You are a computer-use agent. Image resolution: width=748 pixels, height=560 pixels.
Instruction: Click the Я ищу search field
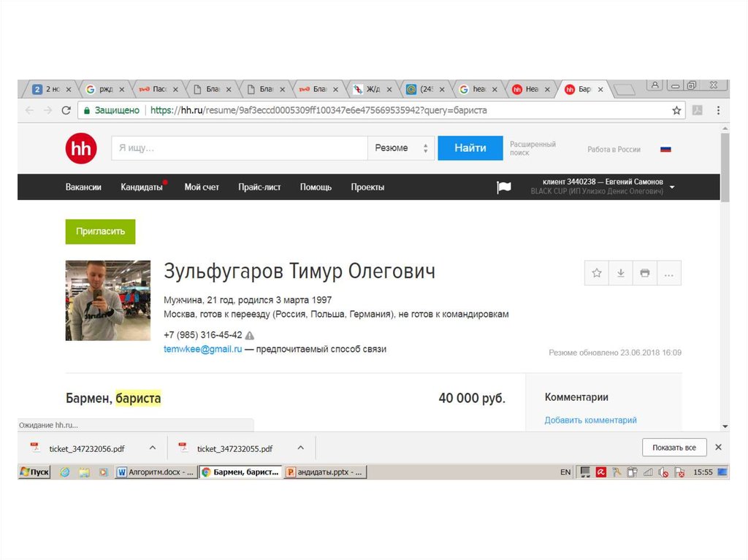(x=239, y=148)
